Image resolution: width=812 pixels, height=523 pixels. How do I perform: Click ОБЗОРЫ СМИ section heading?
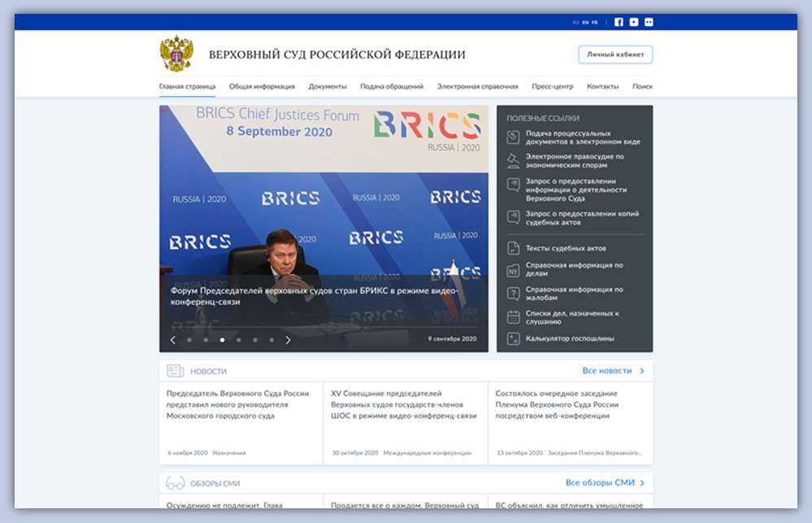[x=215, y=483]
